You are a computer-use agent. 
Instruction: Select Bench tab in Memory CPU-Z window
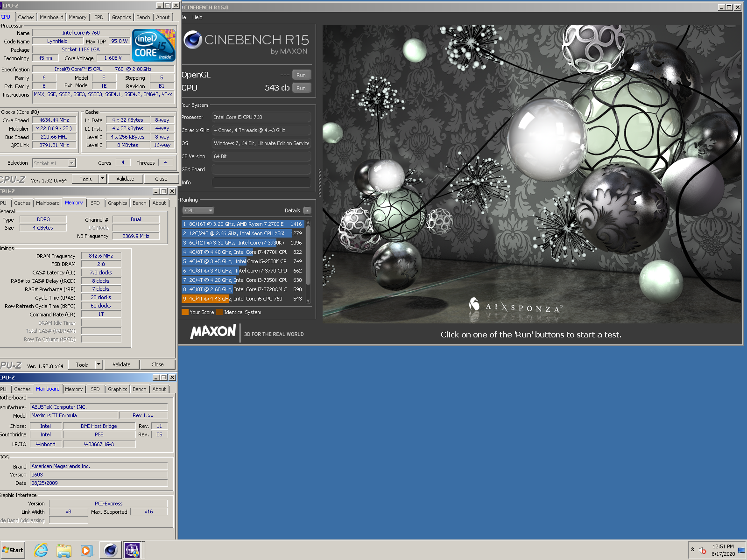pyautogui.click(x=140, y=203)
